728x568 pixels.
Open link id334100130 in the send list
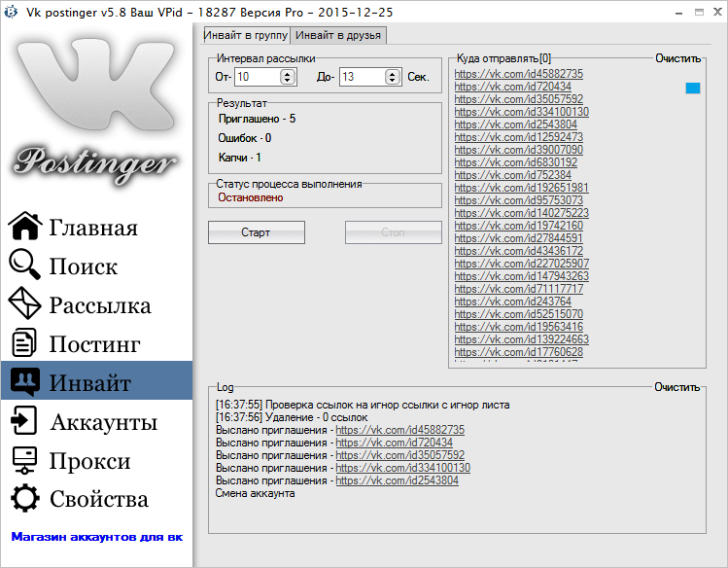click(x=521, y=112)
